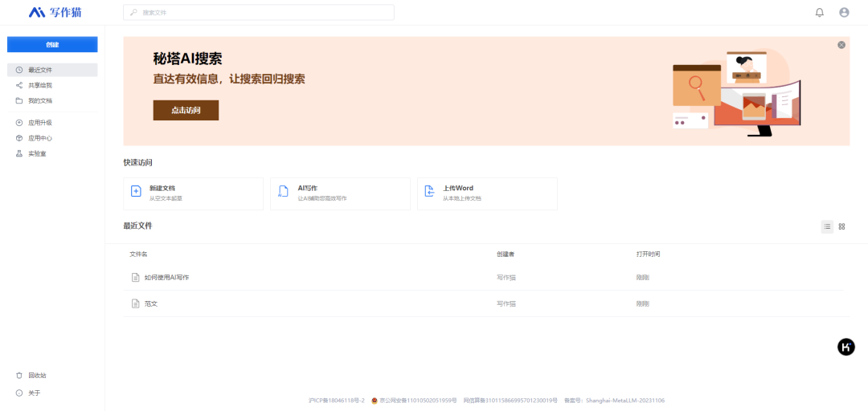Open 回收站 in the sidebar
This screenshot has width=868, height=411.
click(x=52, y=375)
